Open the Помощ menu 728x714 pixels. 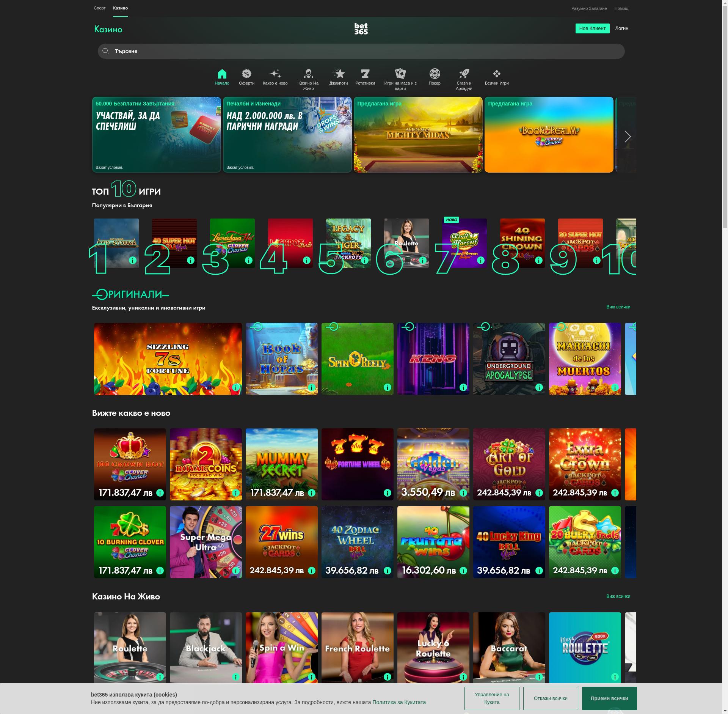pyautogui.click(x=621, y=8)
